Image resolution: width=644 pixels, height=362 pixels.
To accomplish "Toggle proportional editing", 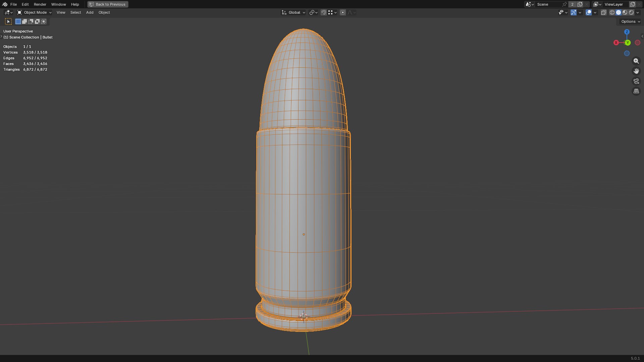I will point(343,12).
